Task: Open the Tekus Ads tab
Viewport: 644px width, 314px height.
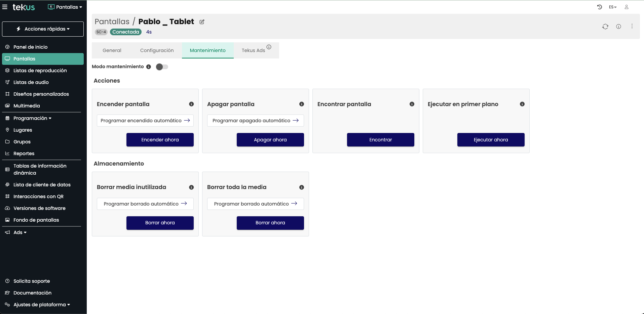Action: [253, 50]
